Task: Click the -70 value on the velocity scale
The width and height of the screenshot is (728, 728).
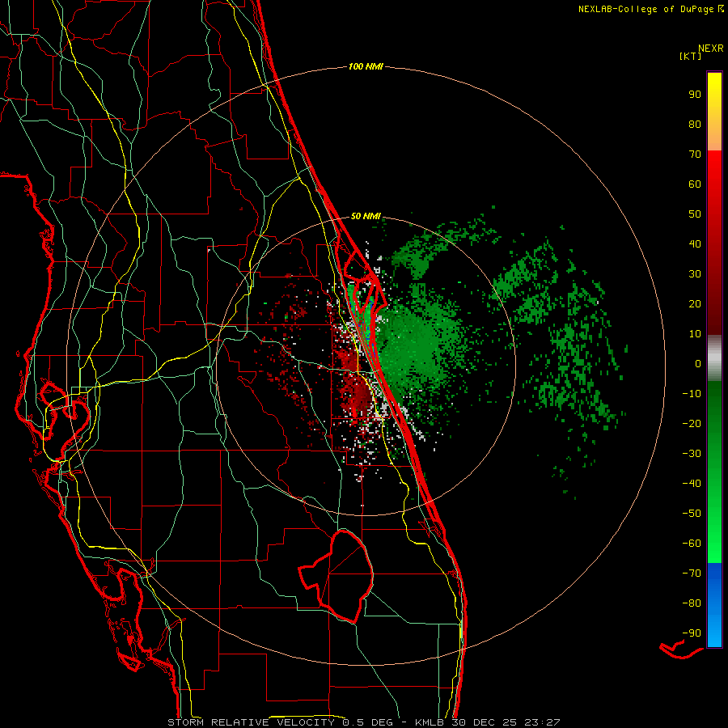Action: coord(692,574)
